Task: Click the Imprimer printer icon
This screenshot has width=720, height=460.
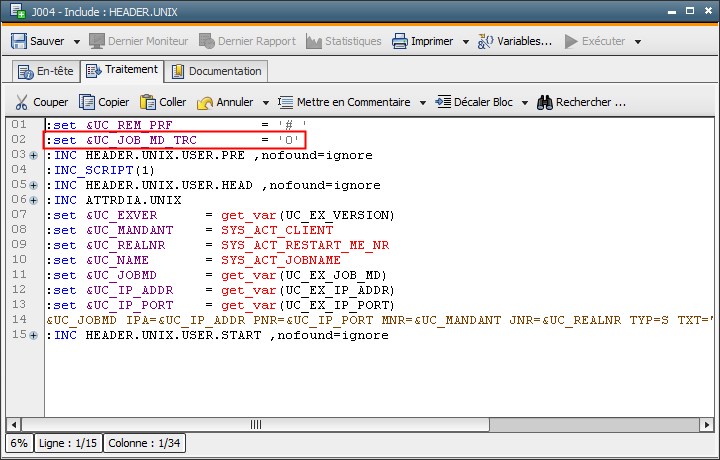Action: click(399, 41)
